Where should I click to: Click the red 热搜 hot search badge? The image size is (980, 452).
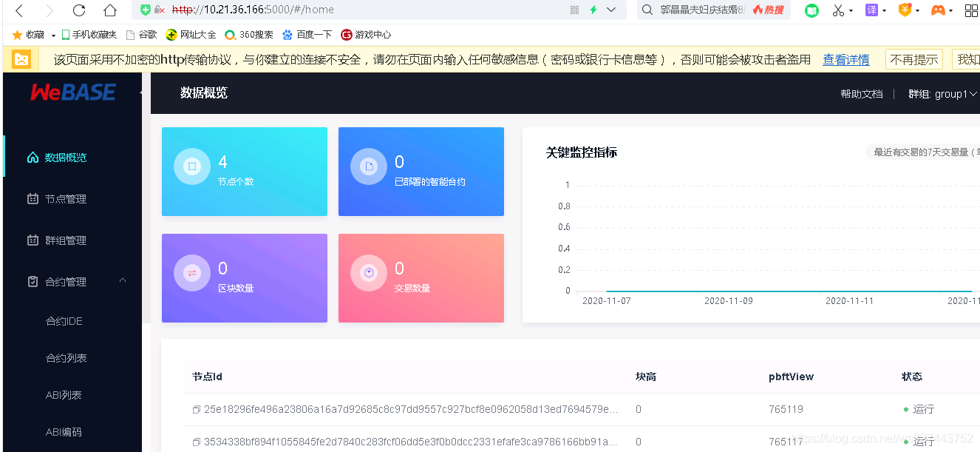(769, 10)
